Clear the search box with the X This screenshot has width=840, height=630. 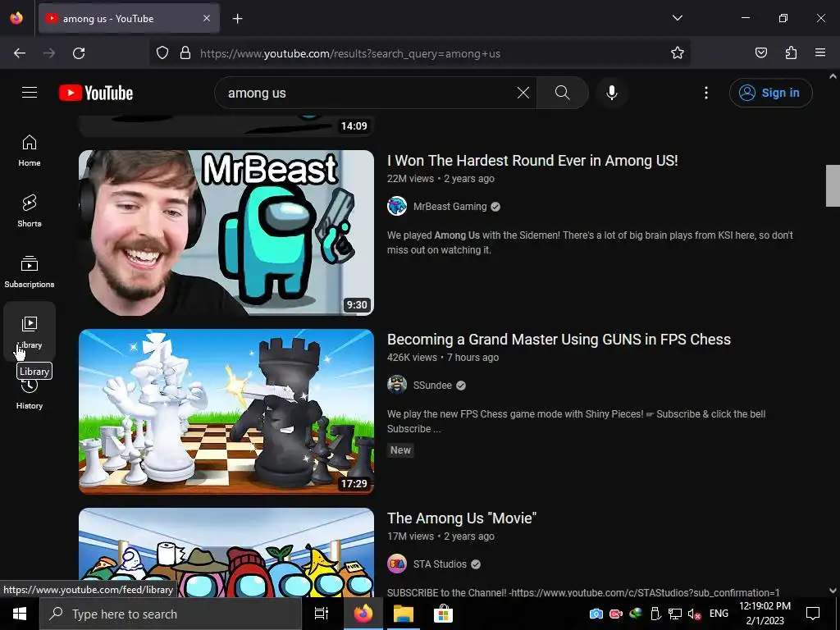coord(523,93)
